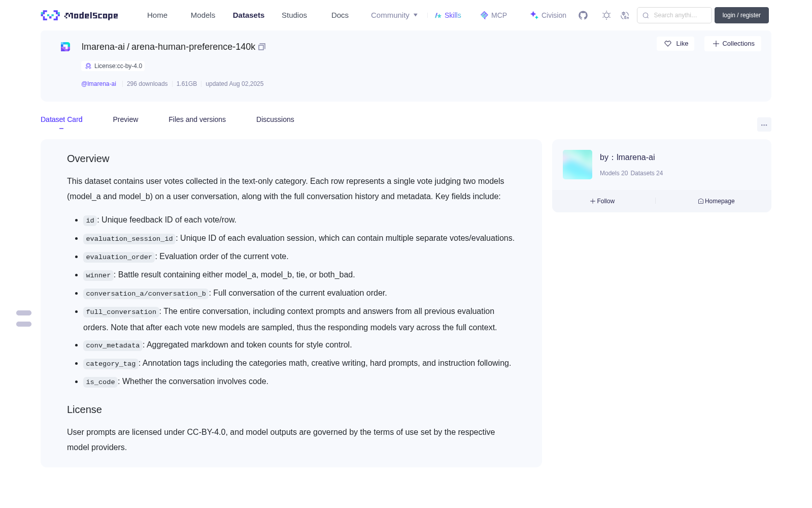Viewport: 812px width, 508px height.
Task: Expand the Community dropdown menu
Action: pyautogui.click(x=394, y=15)
